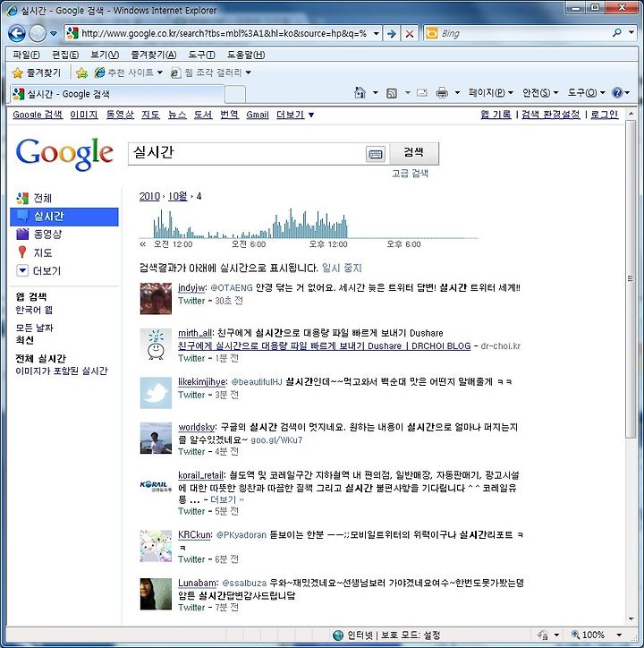Click the 모든 날짜 filter option
The height and width of the screenshot is (648, 644).
(34, 328)
